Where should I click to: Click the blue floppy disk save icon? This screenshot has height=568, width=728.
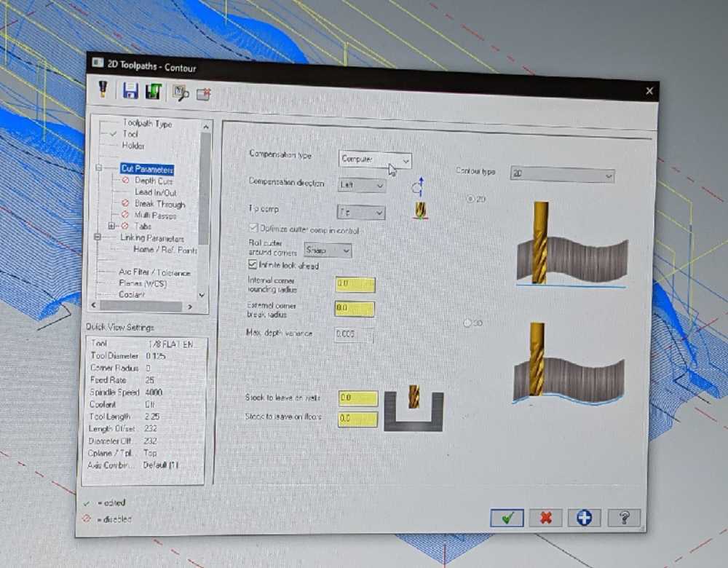coord(130,90)
